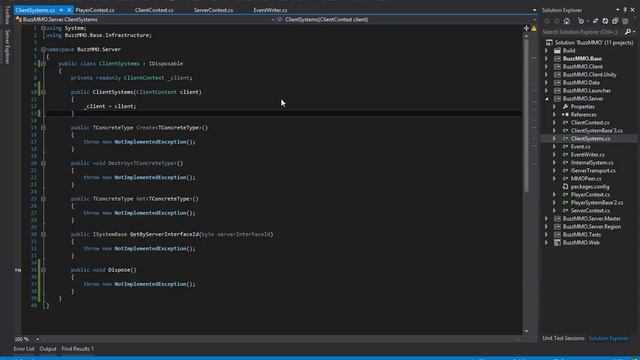Viewport: 640px width, 360px height.
Task: Select ClientSystemBase'3.cs in Solution Explorer
Action: coord(597,131)
